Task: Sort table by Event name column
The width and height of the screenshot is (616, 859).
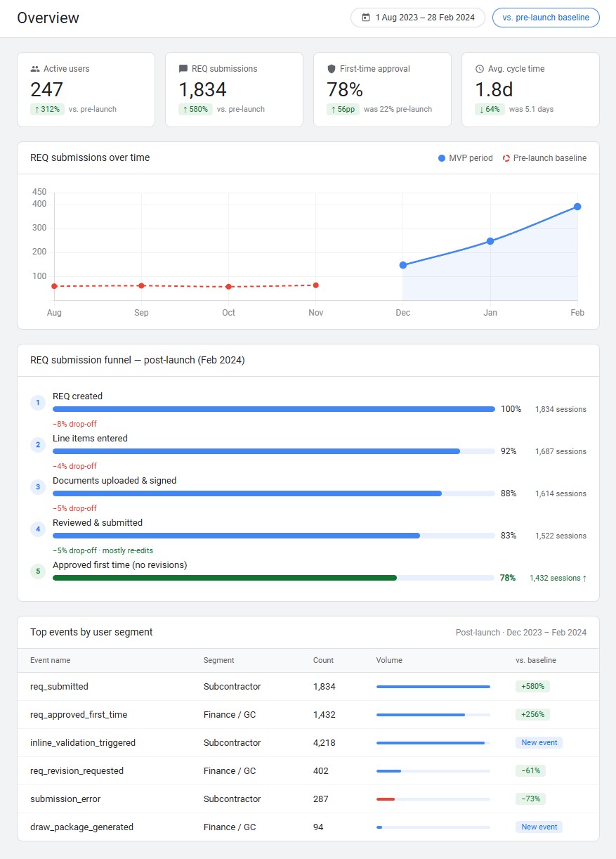Action: pos(50,661)
